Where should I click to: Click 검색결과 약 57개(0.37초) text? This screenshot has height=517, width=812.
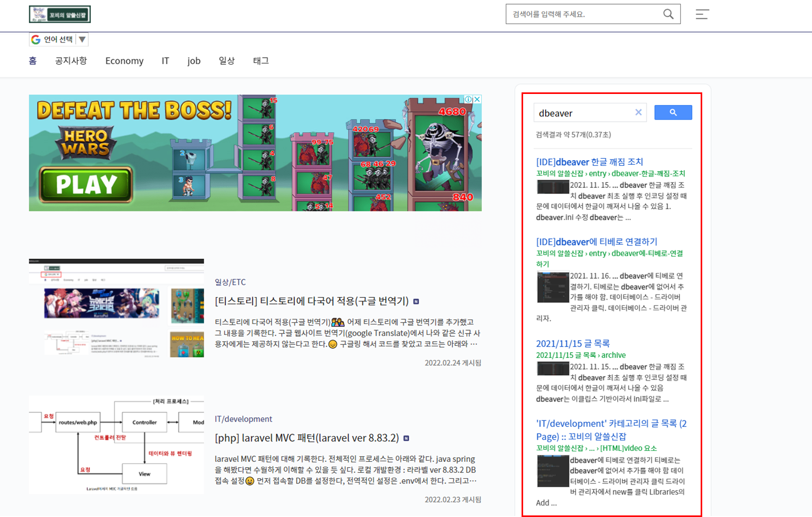tap(573, 135)
